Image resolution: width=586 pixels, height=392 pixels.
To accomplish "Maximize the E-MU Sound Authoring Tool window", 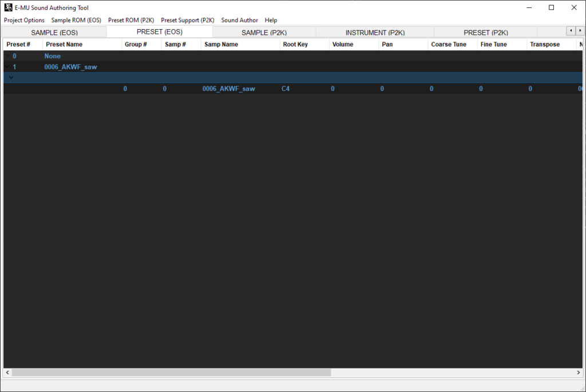I will click(x=551, y=7).
